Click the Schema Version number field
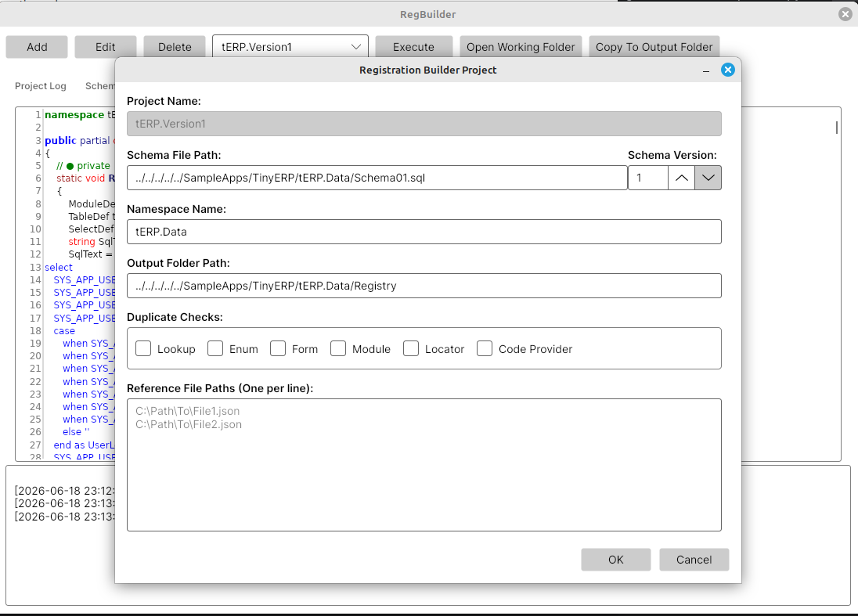Screen dimensions: 858x616 point(648,178)
